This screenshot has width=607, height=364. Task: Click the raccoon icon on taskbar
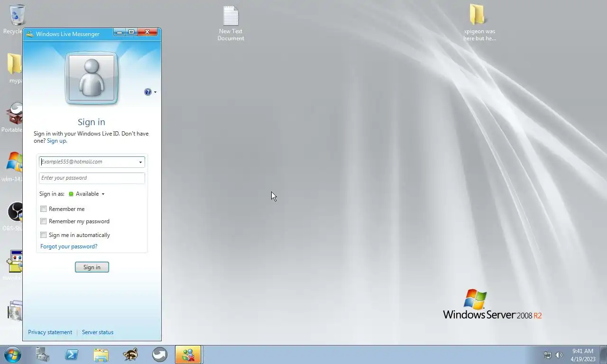pyautogui.click(x=130, y=355)
